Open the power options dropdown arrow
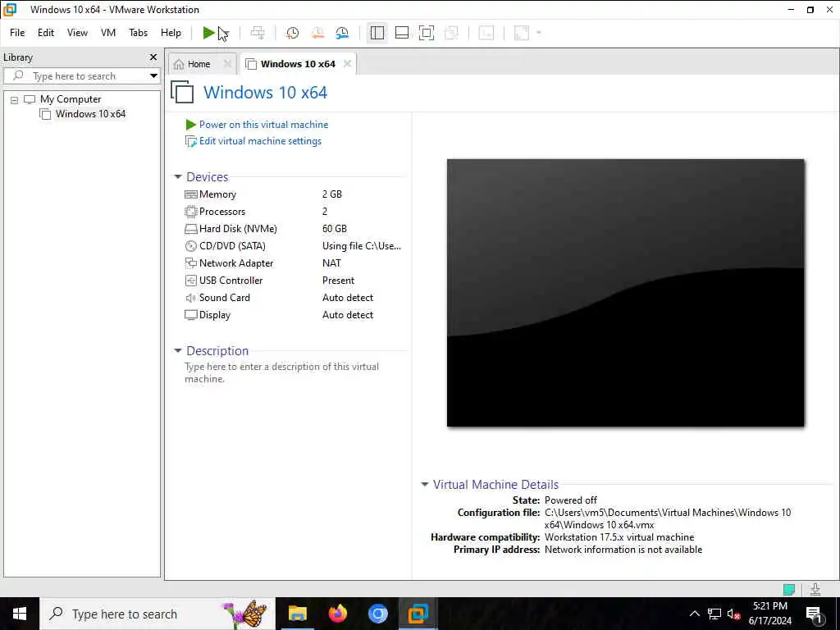The width and height of the screenshot is (840, 630). [225, 33]
